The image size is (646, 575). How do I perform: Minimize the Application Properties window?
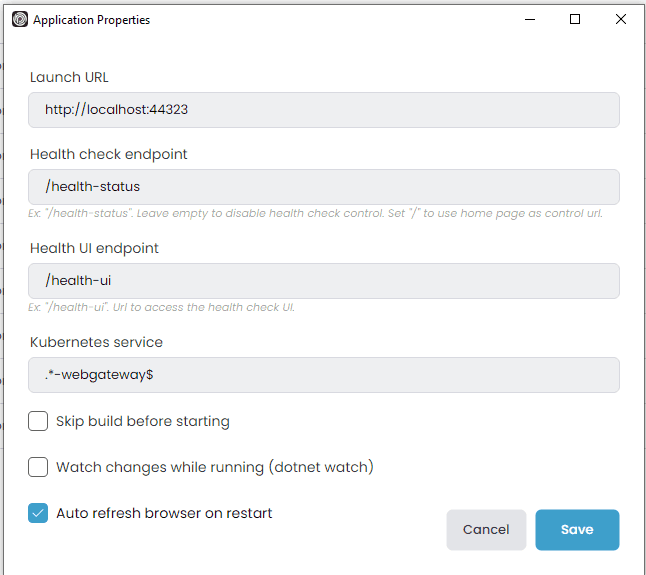[529, 19]
